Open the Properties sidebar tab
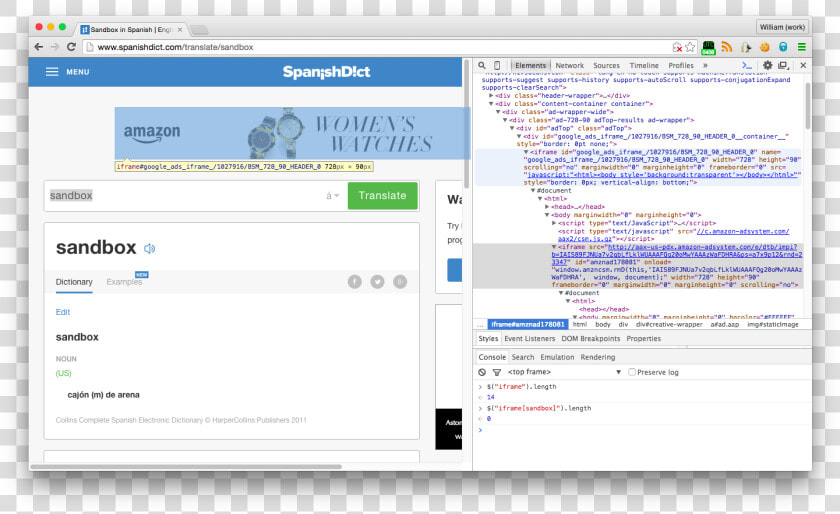This screenshot has height=514, width=840. (x=643, y=339)
